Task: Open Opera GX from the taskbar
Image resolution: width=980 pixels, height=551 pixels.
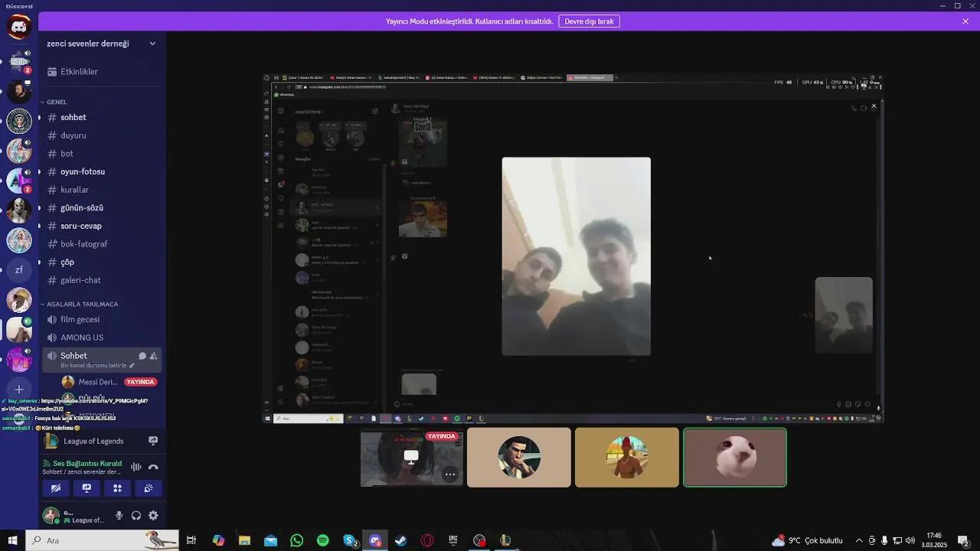Action: 427,540
